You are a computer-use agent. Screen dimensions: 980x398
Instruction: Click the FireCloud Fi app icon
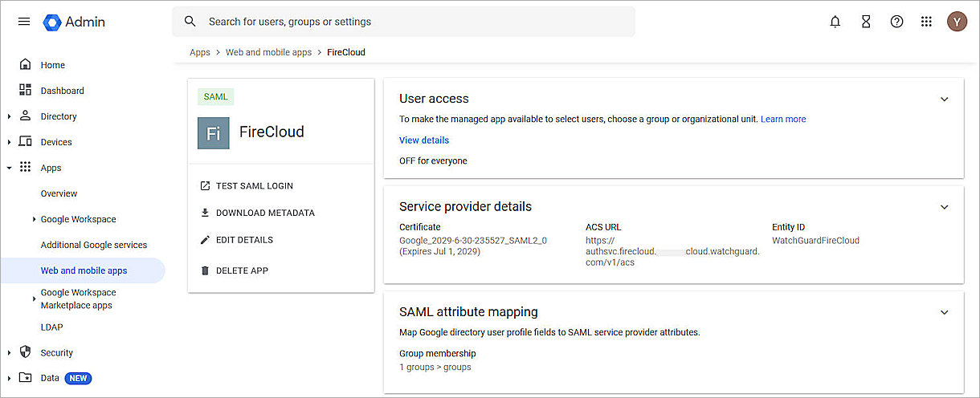tap(213, 133)
